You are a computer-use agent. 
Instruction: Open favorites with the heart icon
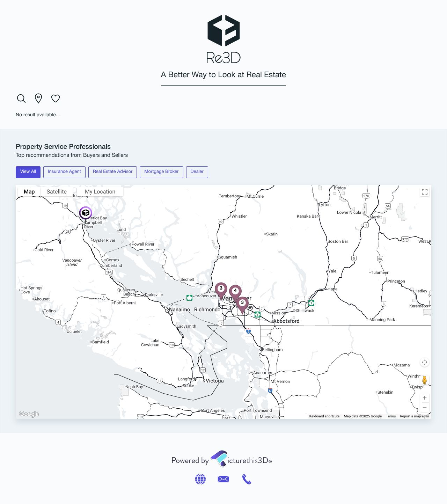(56, 98)
